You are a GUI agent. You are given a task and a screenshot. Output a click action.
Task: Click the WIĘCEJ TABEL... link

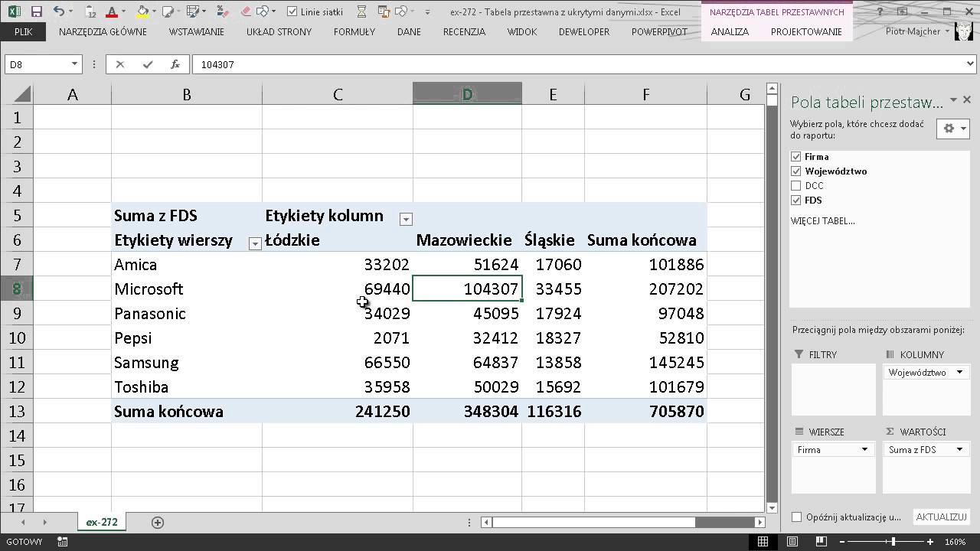[x=823, y=221]
